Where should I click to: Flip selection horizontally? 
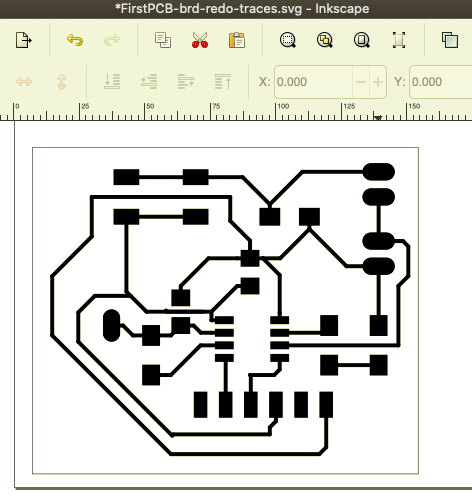[24, 82]
